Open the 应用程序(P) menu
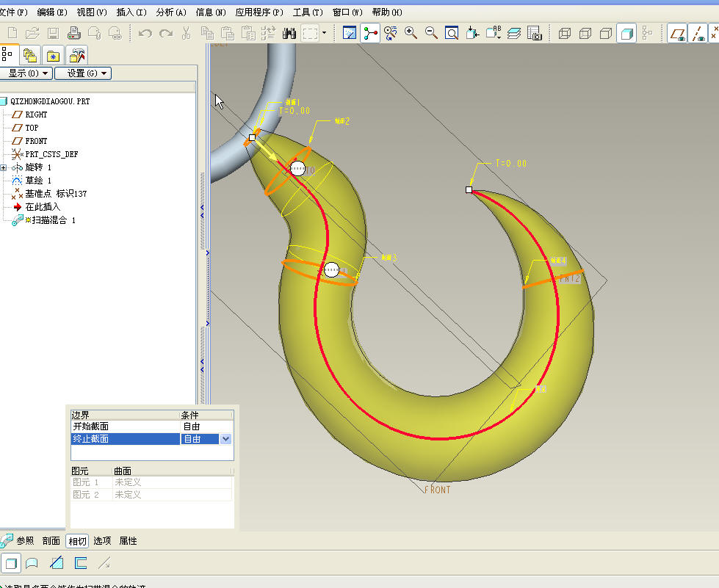Screen dimensions: 719x588 [x=259, y=12]
